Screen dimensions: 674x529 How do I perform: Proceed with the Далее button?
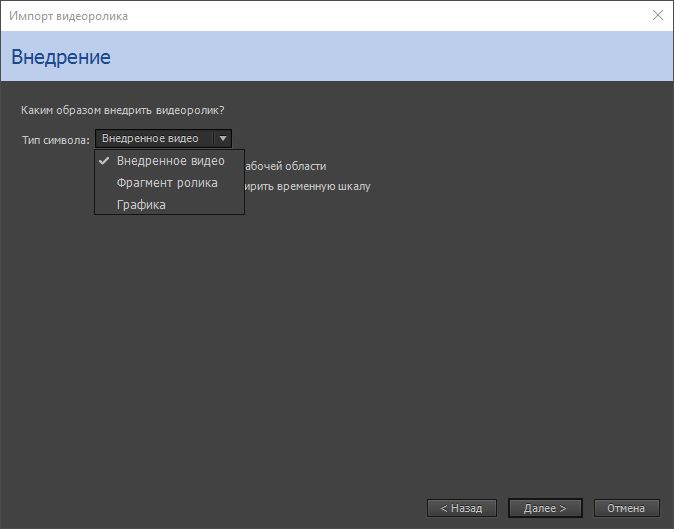(x=545, y=508)
